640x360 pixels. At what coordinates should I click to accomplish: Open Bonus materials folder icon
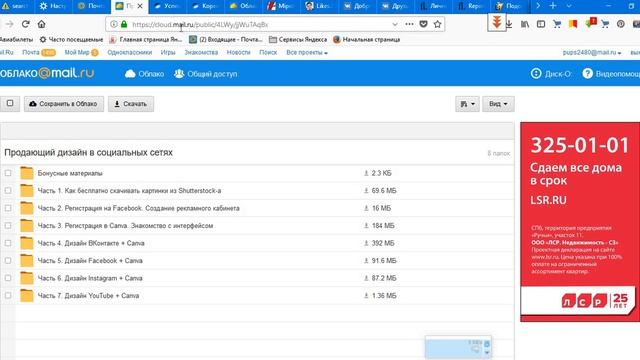[27, 173]
